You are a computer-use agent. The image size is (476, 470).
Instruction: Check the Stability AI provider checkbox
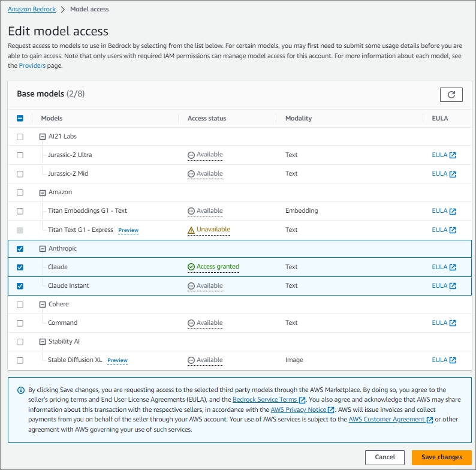tap(20, 342)
